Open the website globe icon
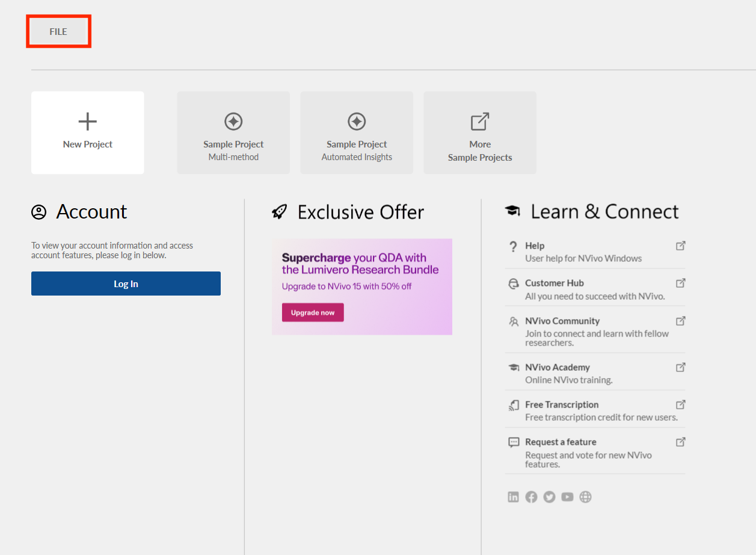The width and height of the screenshot is (756, 555). (x=585, y=497)
